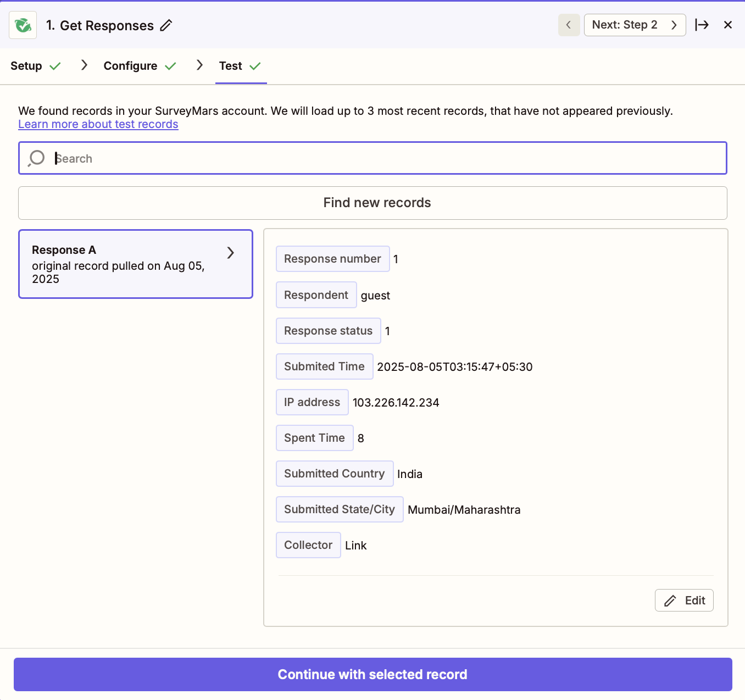This screenshot has height=700, width=745.
Task: Open Learn more about test records link
Action: tap(98, 124)
